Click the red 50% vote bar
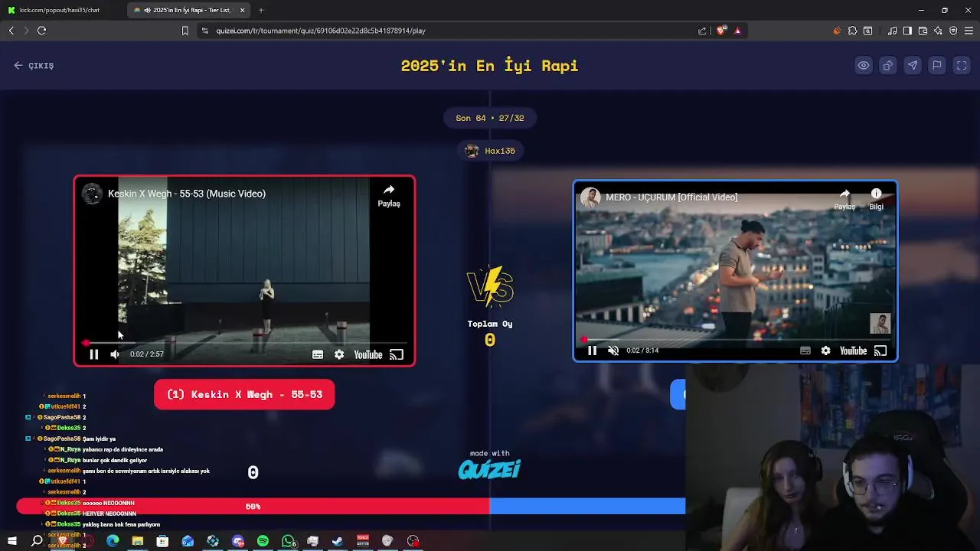Screen dimensions: 980x551 point(253,507)
